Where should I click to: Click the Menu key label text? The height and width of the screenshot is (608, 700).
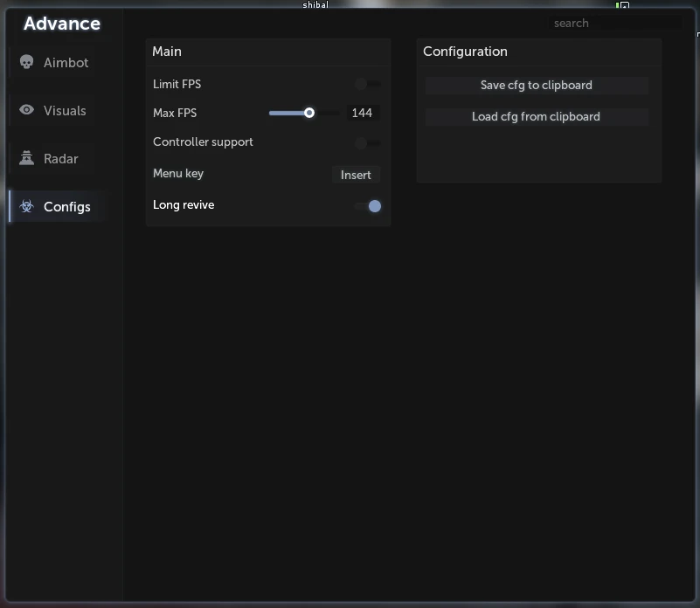(x=178, y=173)
